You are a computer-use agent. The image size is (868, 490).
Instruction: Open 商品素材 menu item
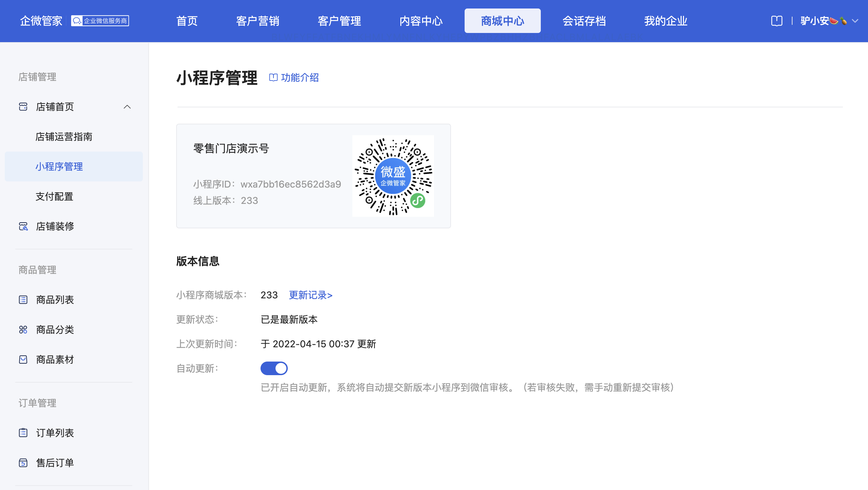click(55, 360)
